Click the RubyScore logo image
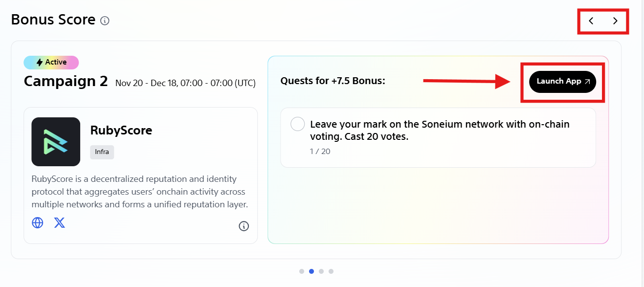 point(56,142)
